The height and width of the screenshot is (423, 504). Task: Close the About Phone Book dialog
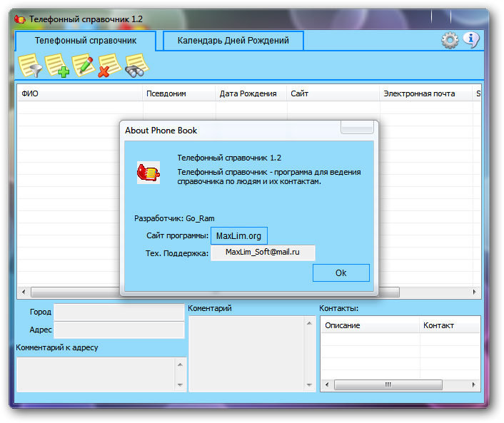pos(356,128)
